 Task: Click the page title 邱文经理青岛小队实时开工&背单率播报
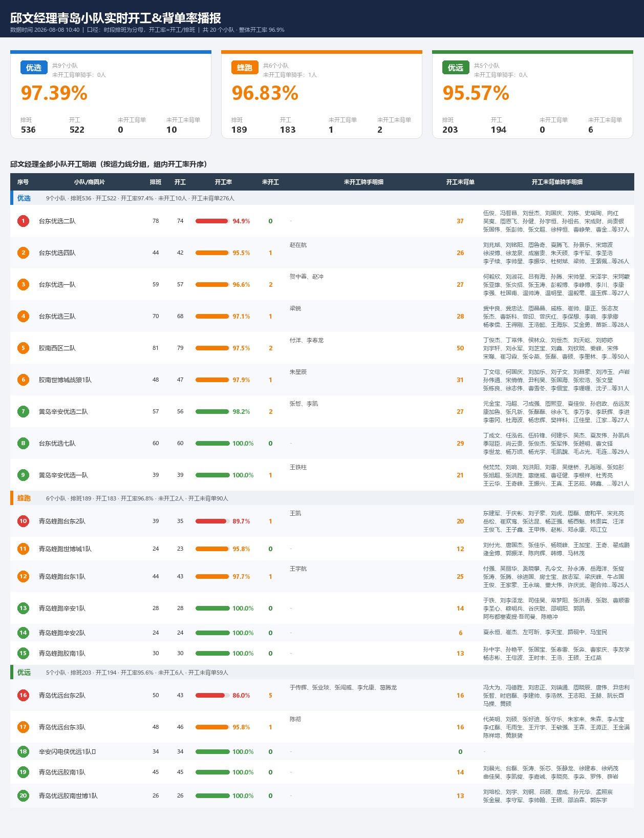point(116,18)
